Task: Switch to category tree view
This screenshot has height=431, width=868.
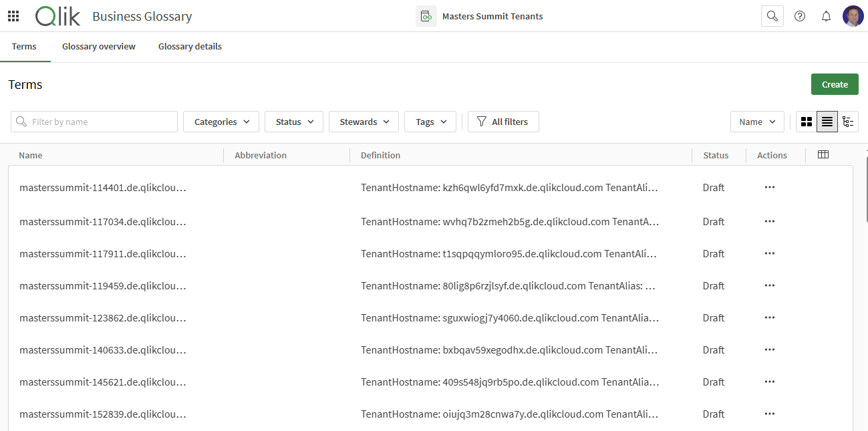Action: point(848,122)
